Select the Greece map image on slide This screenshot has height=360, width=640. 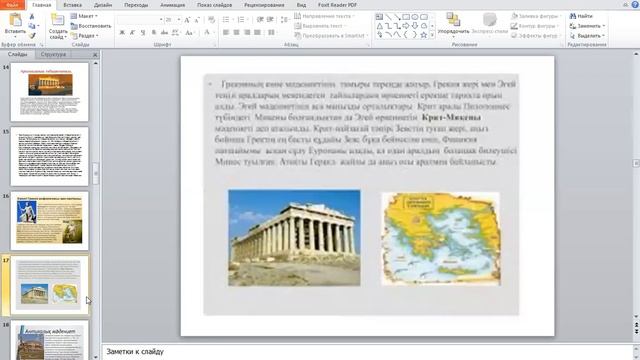click(x=441, y=238)
